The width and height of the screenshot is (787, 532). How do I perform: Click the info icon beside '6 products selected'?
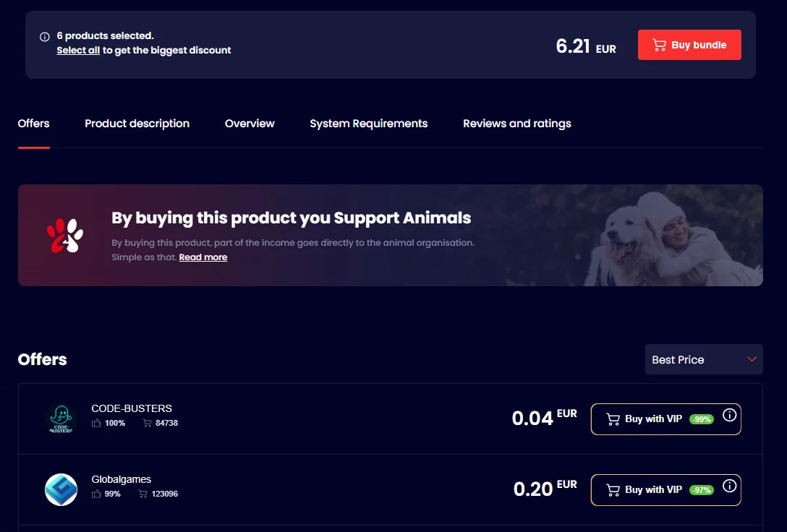[x=45, y=36]
